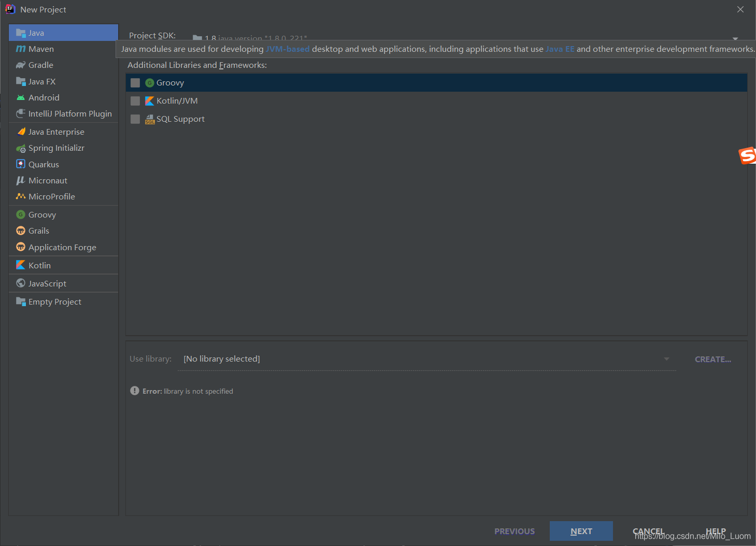Click the Android robot icon
This screenshot has width=756, height=546.
tap(21, 97)
